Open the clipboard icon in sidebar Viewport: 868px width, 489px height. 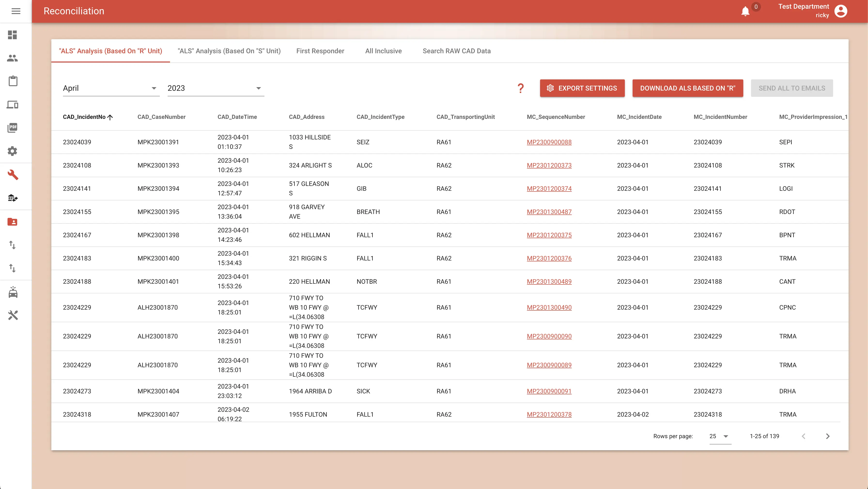tap(13, 81)
